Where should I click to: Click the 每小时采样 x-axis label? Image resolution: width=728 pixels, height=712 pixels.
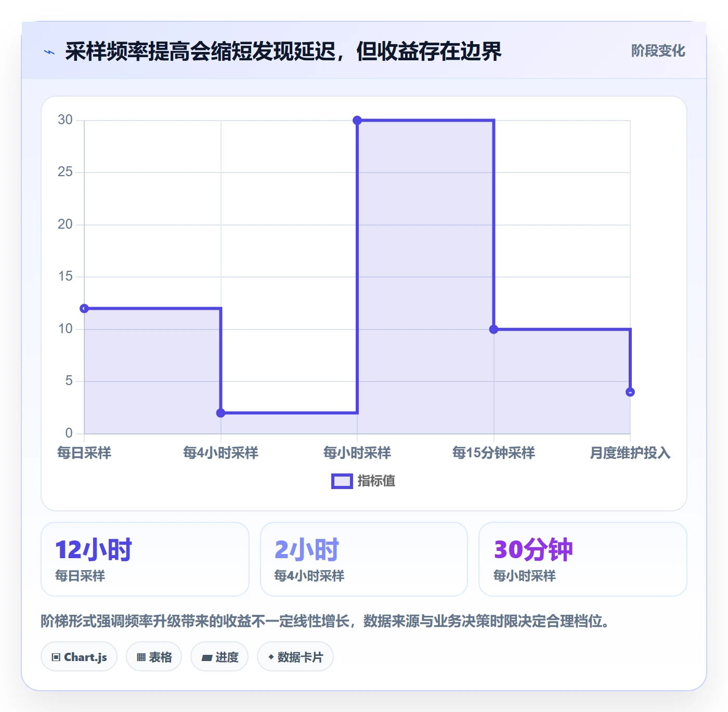357,453
